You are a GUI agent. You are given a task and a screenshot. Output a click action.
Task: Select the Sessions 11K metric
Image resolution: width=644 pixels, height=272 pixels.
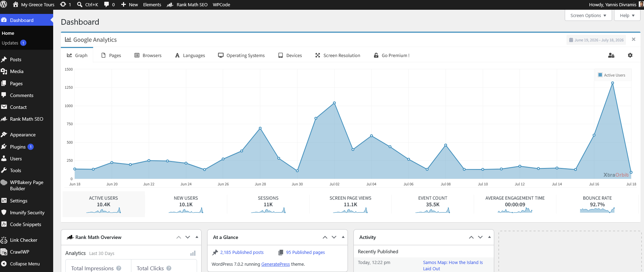tap(268, 204)
